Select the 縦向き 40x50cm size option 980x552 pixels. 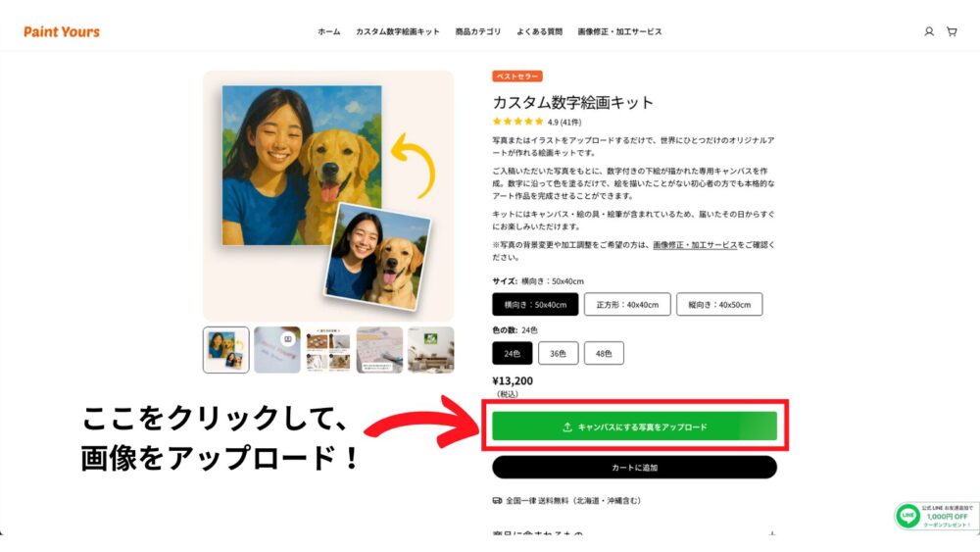719,305
